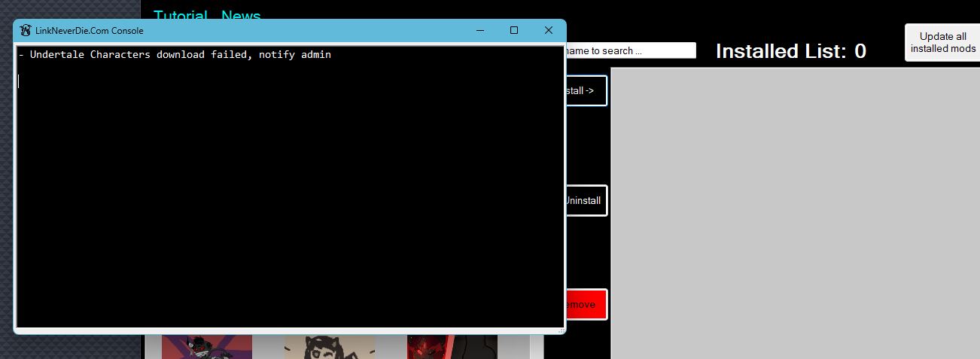Open the News link
Screen dimensions: 980x359
click(241, 14)
